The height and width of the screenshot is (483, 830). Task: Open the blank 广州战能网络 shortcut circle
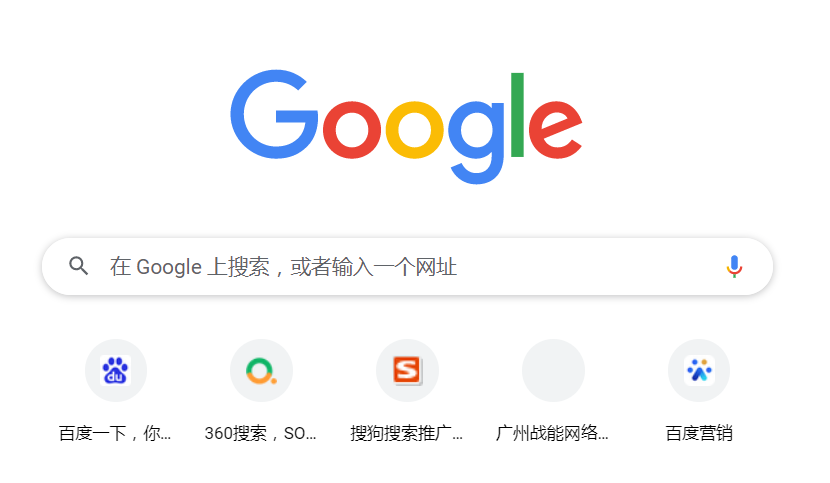[x=553, y=370]
